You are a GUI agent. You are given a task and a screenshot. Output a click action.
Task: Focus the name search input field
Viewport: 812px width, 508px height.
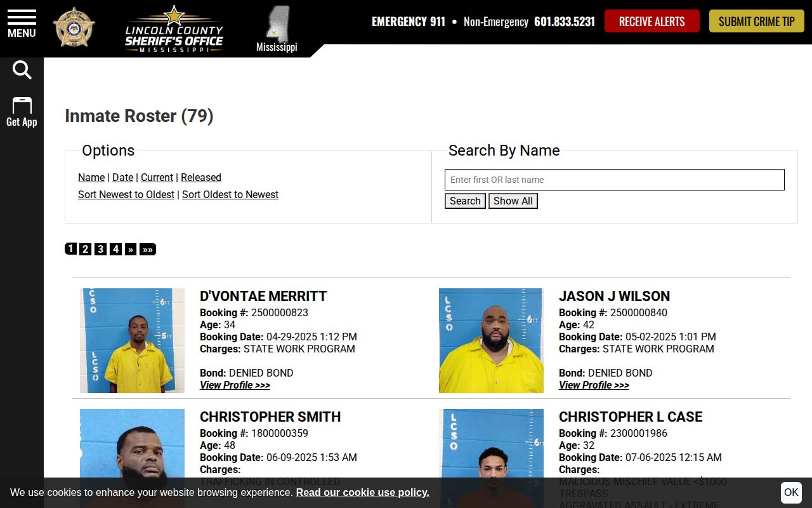615,180
